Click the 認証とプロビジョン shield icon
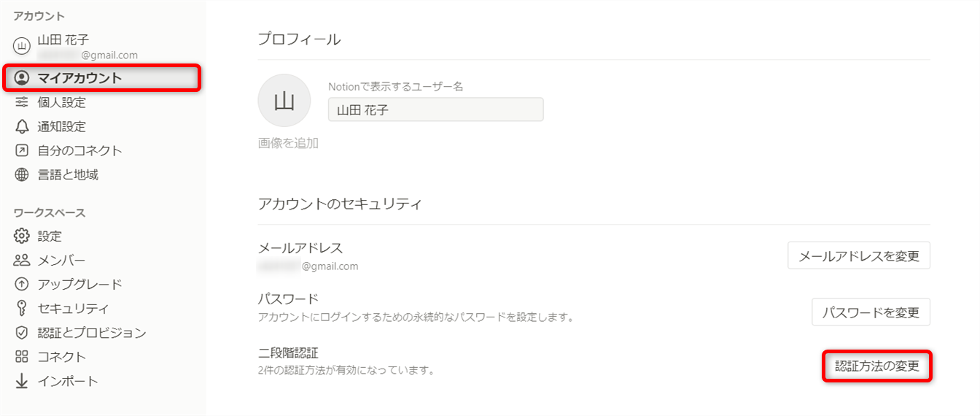This screenshot has height=416, width=980. tap(22, 333)
